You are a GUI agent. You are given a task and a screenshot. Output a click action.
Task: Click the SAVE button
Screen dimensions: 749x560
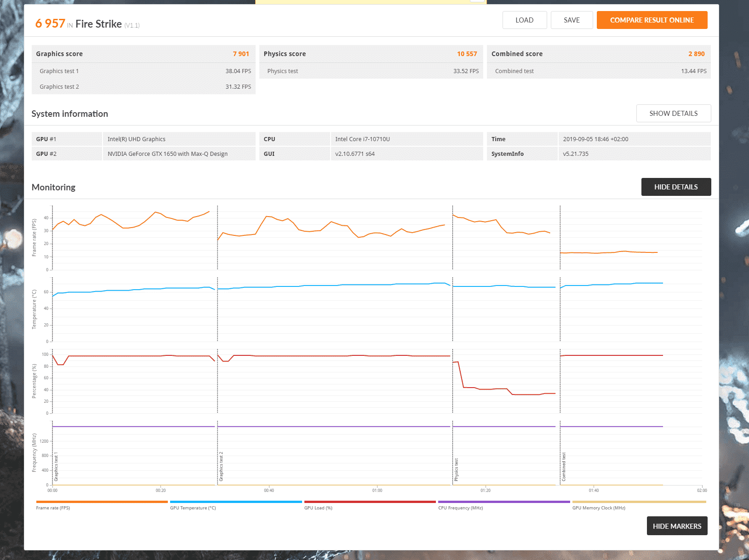[572, 20]
